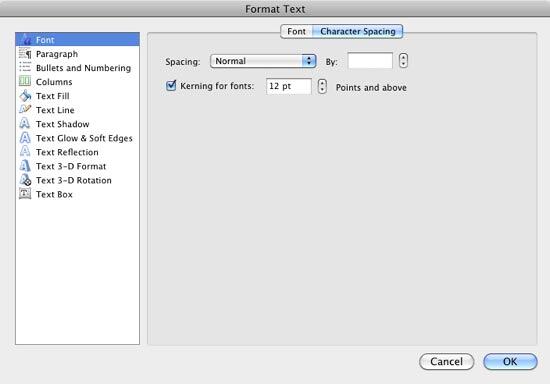The image size is (550, 384).
Task: Click the kerning size field showing 12 pt
Action: [289, 86]
